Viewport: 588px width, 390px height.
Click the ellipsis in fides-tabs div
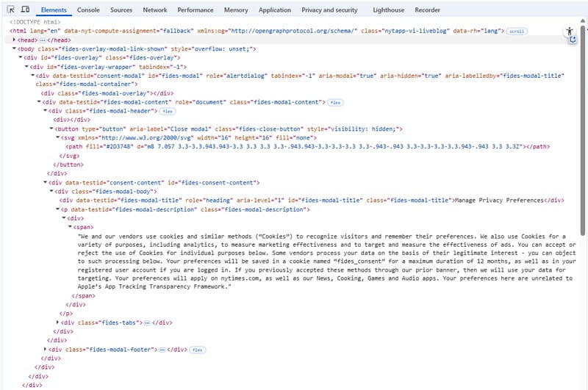click(148, 322)
